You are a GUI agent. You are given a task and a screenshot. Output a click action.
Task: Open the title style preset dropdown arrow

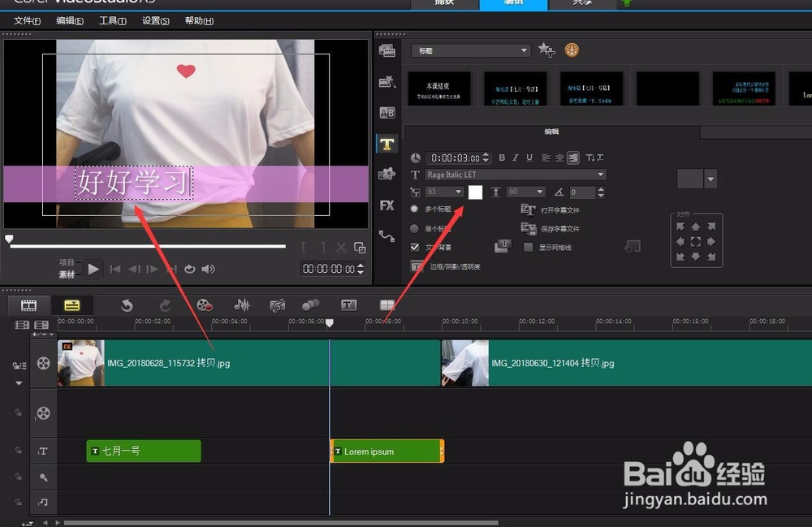[x=710, y=179]
